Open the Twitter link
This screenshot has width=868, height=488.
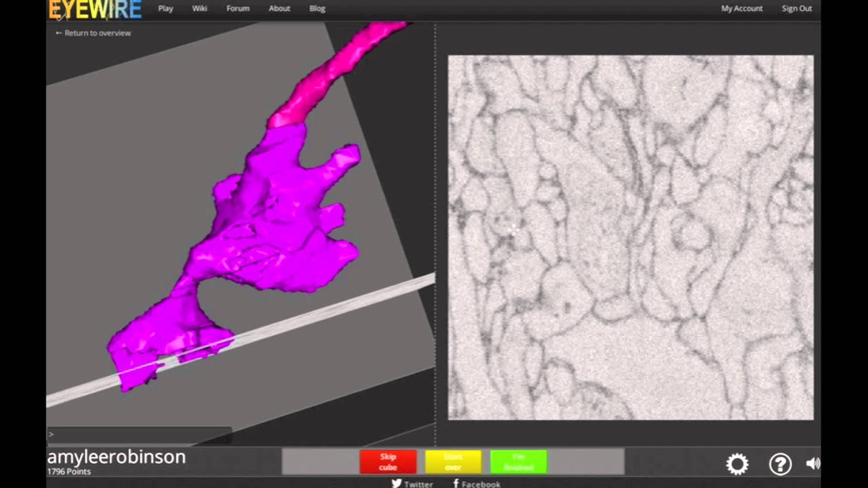tap(412, 484)
